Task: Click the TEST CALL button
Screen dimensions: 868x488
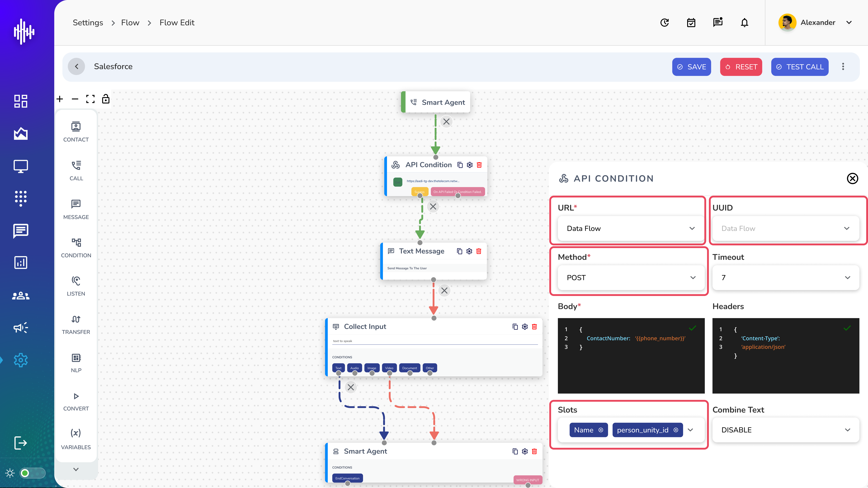Action: tap(800, 67)
